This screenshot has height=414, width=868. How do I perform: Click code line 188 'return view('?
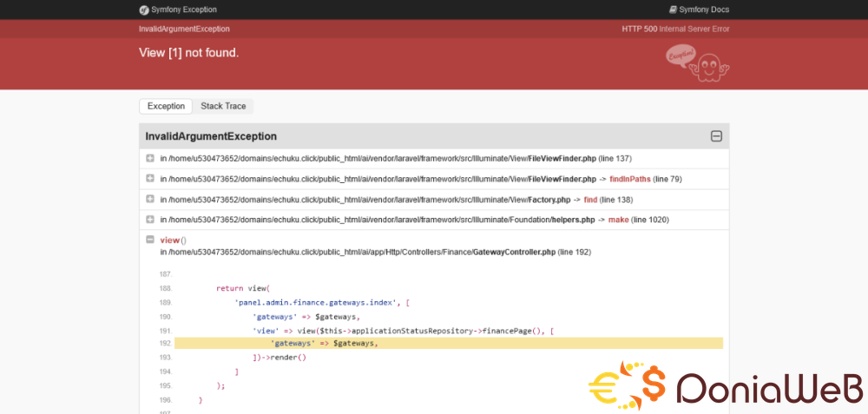(242, 288)
